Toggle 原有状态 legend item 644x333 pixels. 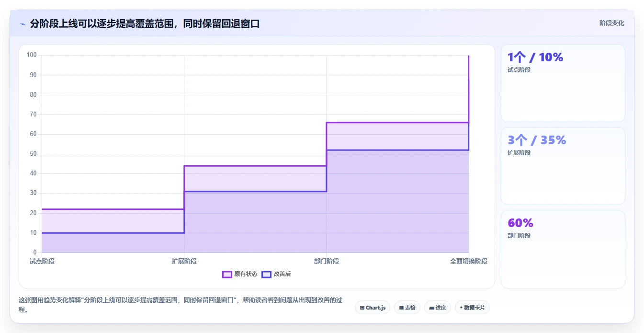240,274
